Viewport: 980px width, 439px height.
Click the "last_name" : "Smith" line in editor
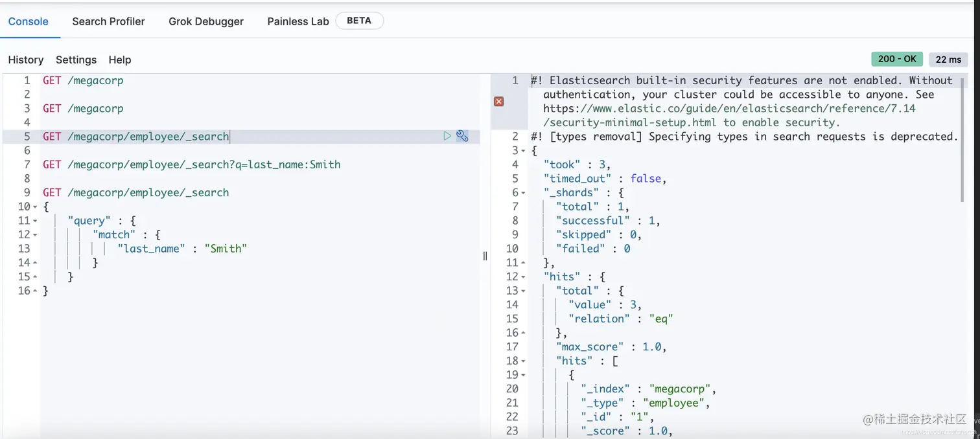click(x=182, y=249)
